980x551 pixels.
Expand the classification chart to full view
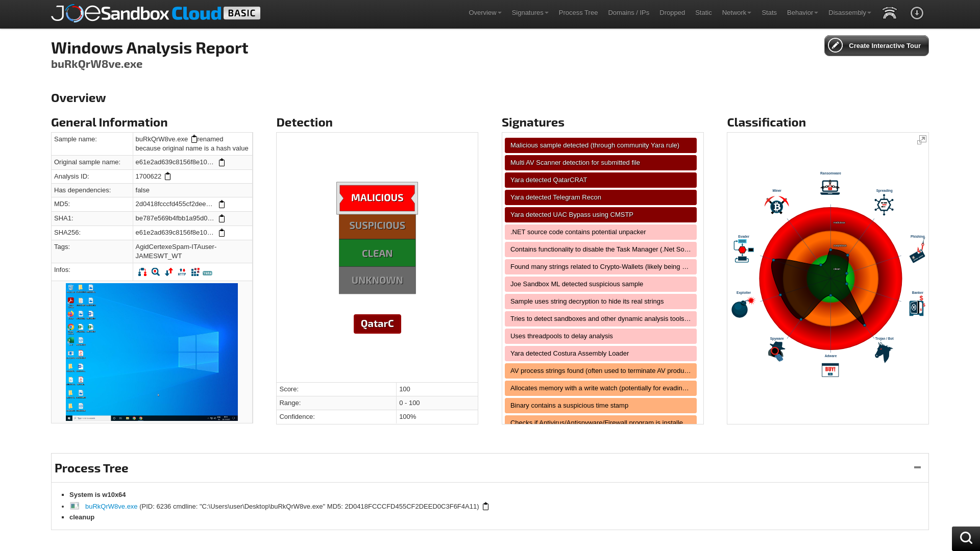[x=921, y=140]
